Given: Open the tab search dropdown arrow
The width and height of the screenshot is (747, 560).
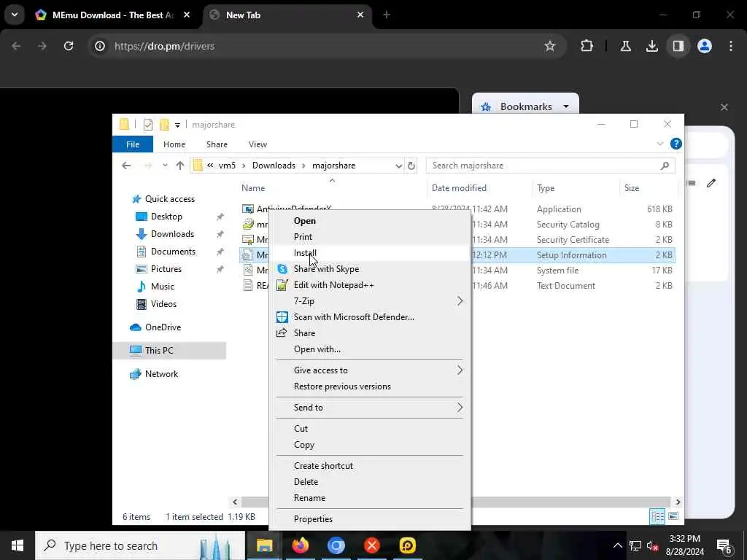Looking at the screenshot, I should [15, 15].
